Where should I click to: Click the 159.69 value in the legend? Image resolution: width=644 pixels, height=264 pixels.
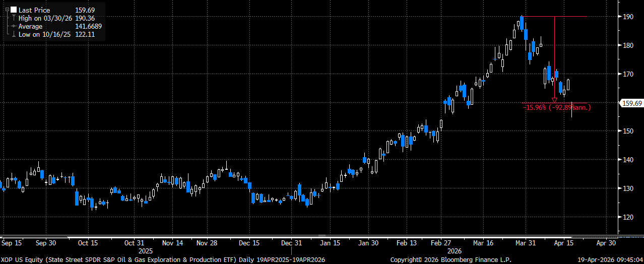[85, 10]
